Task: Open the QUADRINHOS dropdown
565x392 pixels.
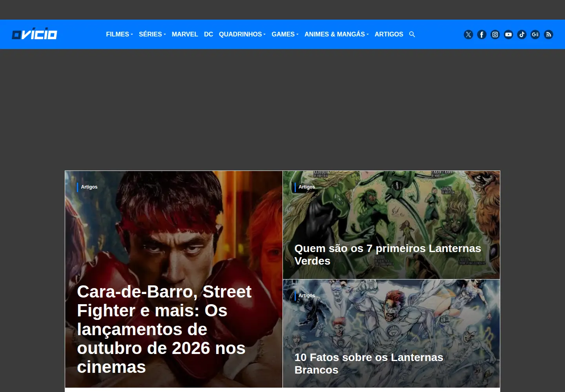Action: tap(242, 34)
